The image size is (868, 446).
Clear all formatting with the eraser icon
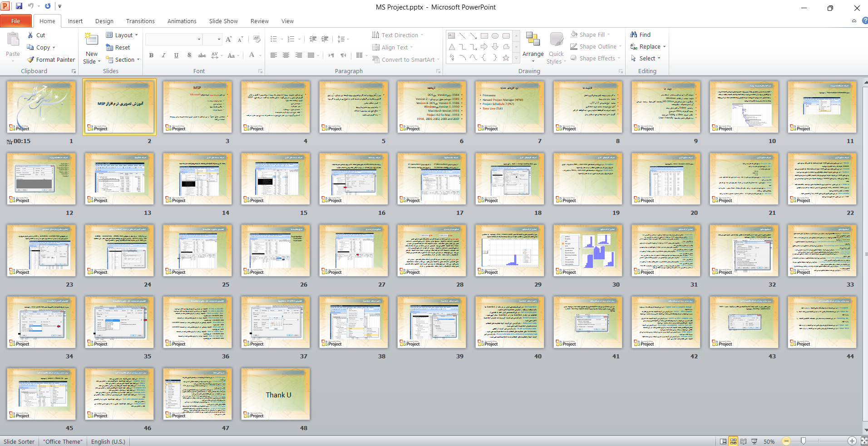pos(257,39)
